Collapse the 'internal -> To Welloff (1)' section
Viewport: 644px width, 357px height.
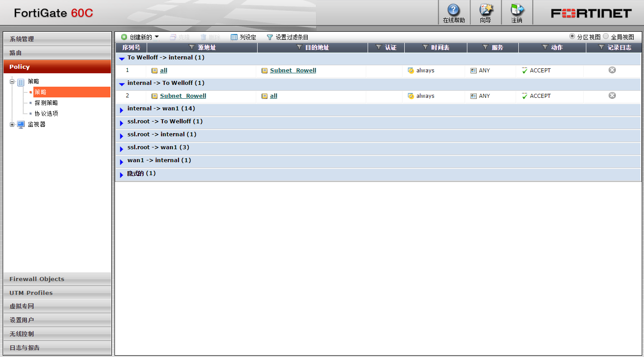122,84
